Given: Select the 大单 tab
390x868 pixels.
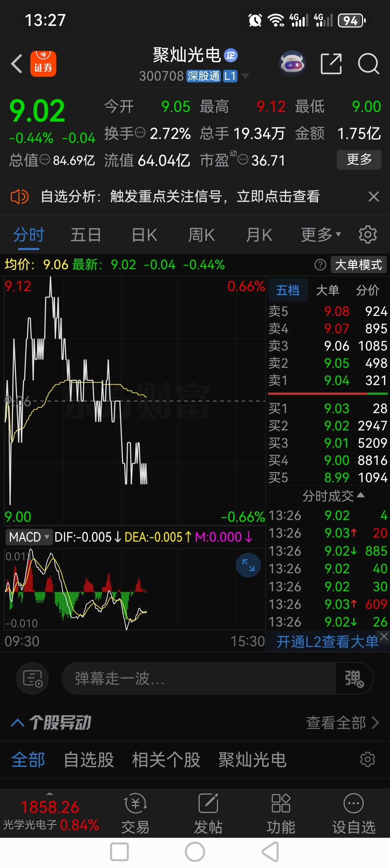Looking at the screenshot, I should click(327, 290).
